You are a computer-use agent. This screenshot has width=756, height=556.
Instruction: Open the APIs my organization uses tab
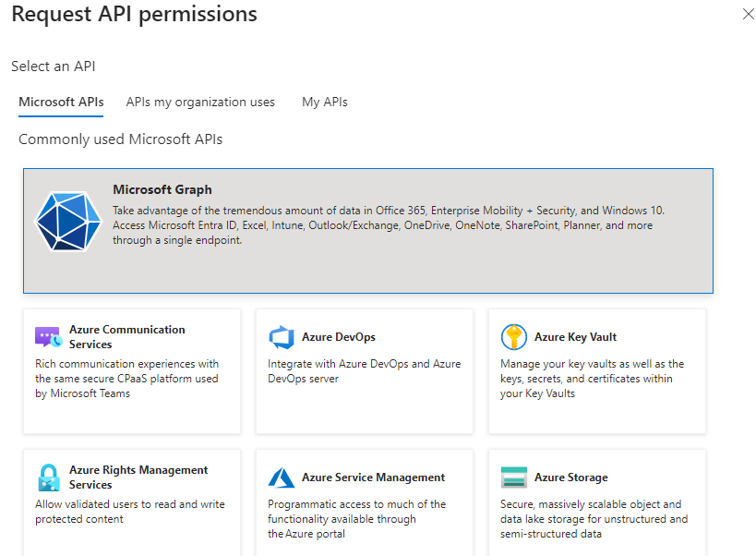coord(200,103)
